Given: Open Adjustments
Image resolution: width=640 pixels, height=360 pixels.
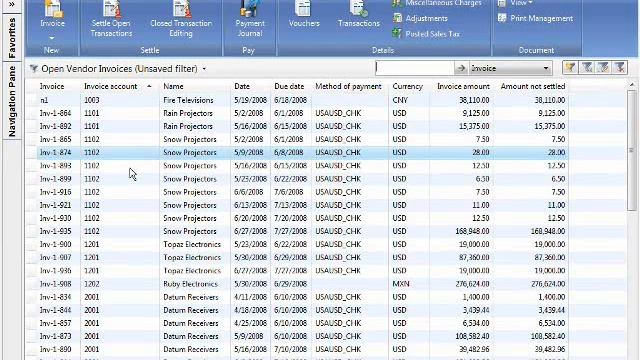Looking at the screenshot, I should click(420, 18).
